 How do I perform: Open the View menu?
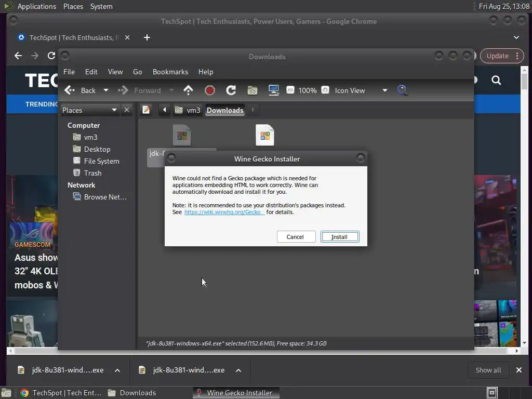(115, 72)
